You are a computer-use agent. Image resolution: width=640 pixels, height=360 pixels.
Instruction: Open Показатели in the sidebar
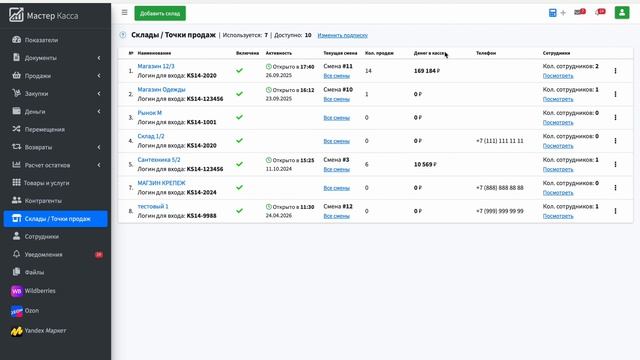coord(56,40)
